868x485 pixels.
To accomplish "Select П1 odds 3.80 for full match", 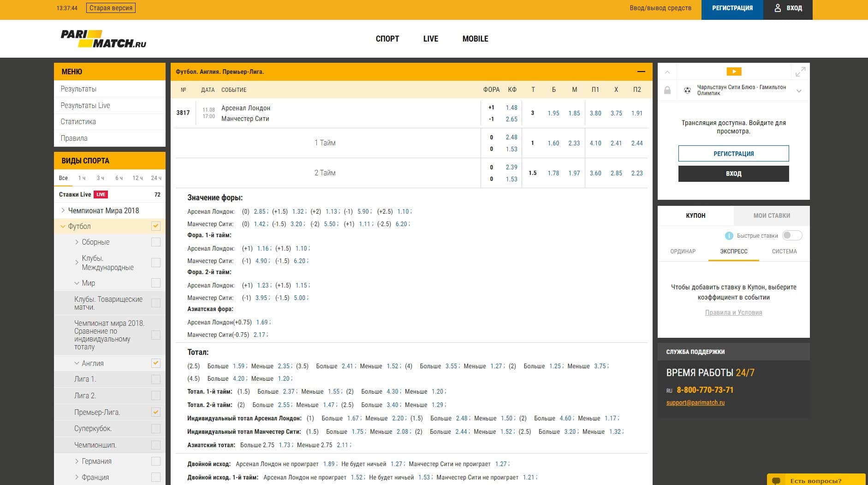I will [595, 113].
